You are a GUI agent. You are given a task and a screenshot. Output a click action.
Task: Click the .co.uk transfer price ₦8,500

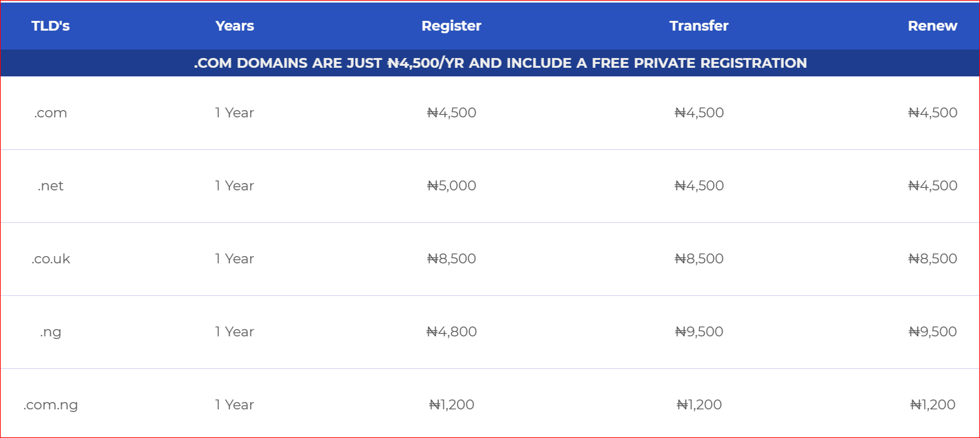[x=699, y=259]
